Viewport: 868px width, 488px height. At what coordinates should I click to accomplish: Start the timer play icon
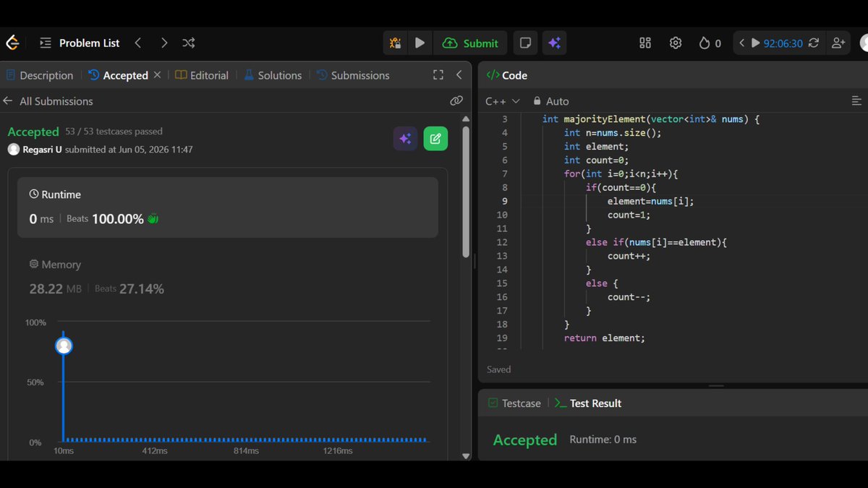[x=755, y=43]
